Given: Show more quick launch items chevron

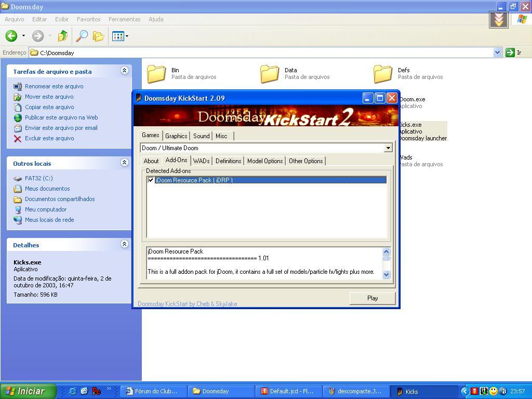Looking at the screenshot, I should [109, 389].
